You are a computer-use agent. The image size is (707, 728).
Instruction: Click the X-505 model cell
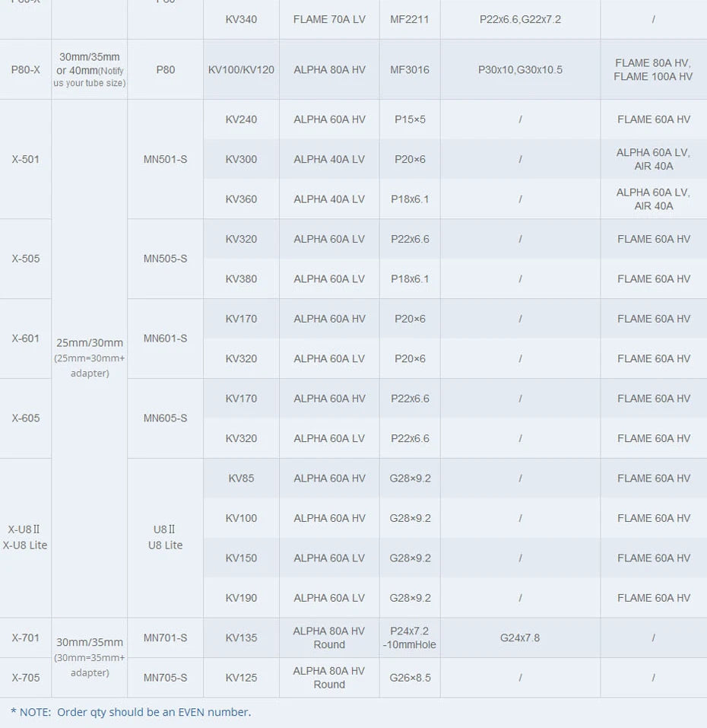coord(26,259)
